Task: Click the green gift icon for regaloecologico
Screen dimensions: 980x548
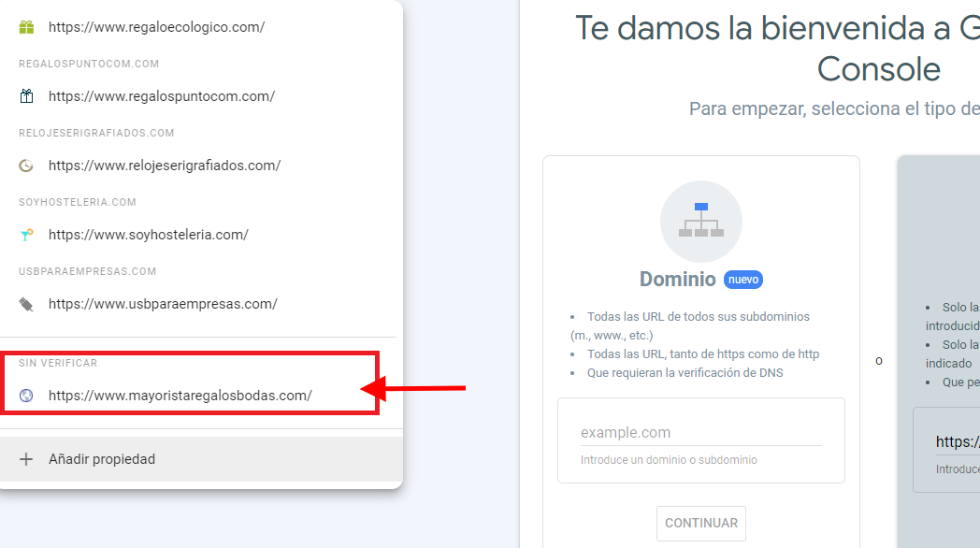Action: (26, 27)
